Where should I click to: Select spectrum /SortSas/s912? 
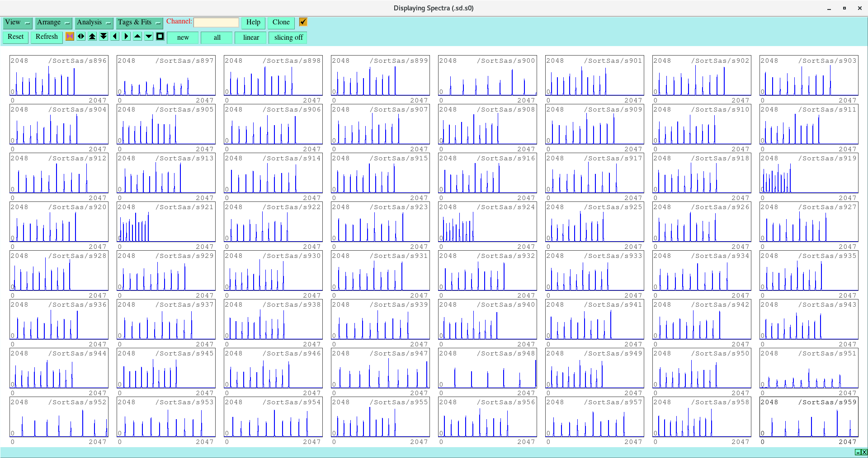(59, 173)
